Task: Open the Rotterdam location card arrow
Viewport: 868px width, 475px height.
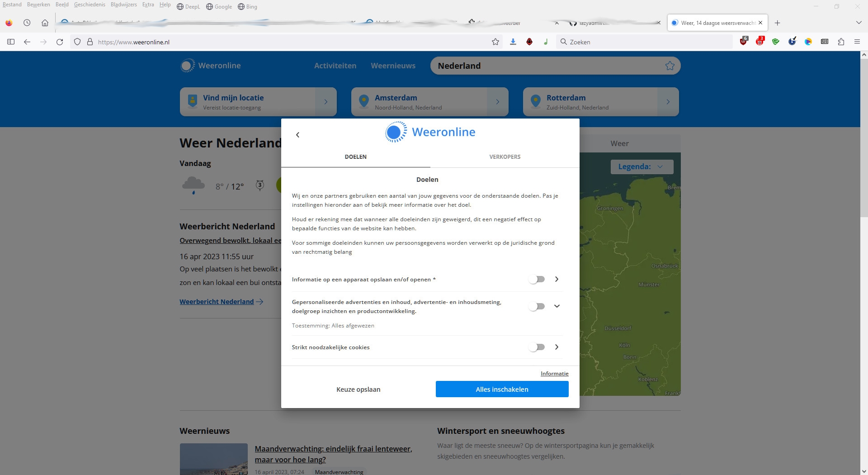Action: 668,102
